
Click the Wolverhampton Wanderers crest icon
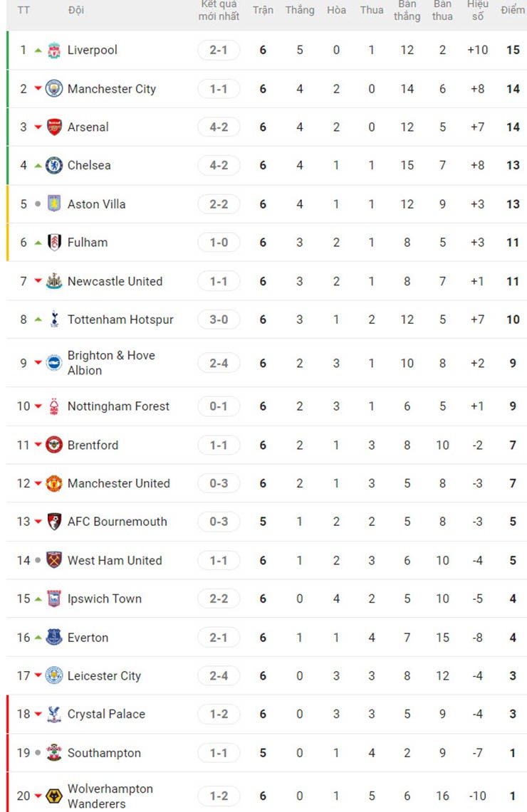[54, 796]
